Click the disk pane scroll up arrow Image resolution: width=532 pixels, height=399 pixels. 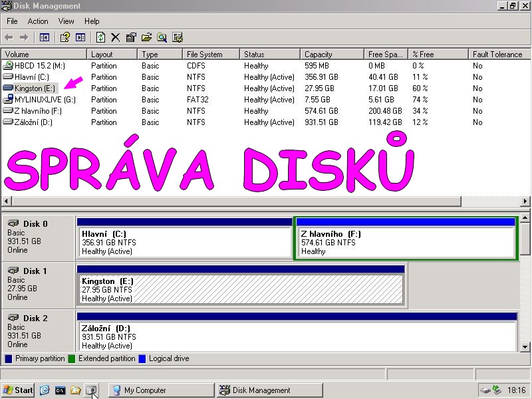click(525, 217)
